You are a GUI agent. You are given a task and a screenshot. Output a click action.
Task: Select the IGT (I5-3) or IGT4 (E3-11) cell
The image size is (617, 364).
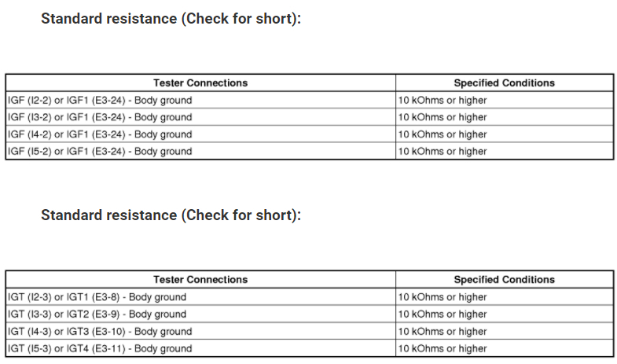pyautogui.click(x=99, y=348)
